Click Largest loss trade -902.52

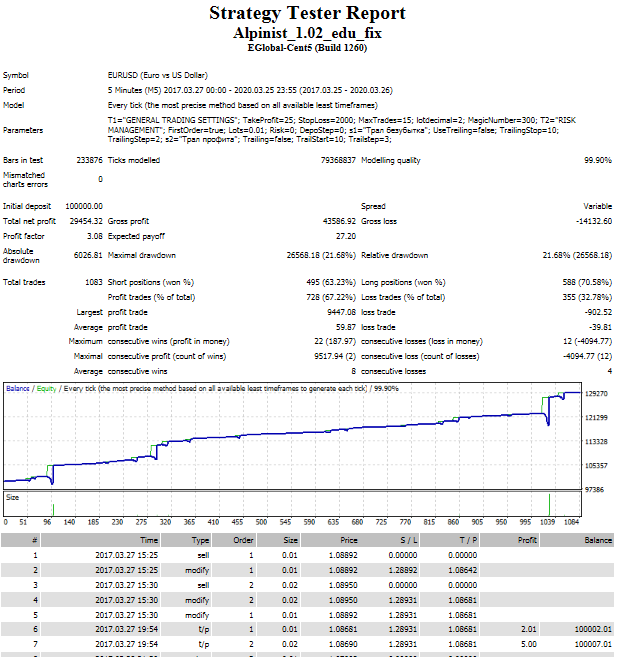coord(598,313)
